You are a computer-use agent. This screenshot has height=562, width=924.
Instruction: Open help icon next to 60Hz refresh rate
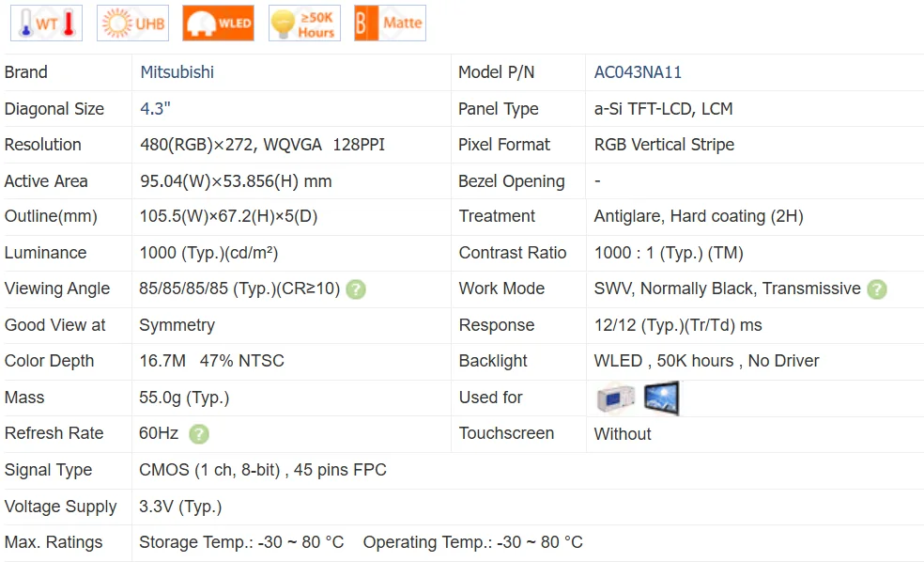pyautogui.click(x=198, y=434)
